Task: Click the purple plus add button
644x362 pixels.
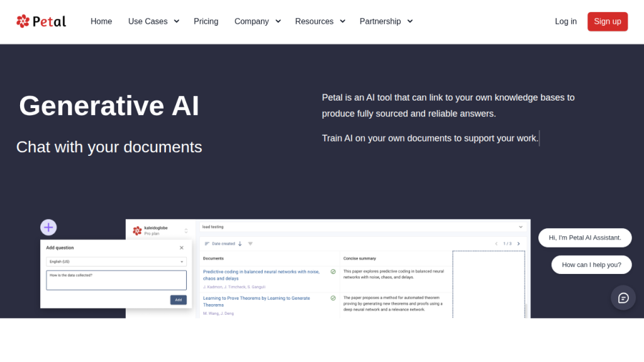Action: point(48,228)
